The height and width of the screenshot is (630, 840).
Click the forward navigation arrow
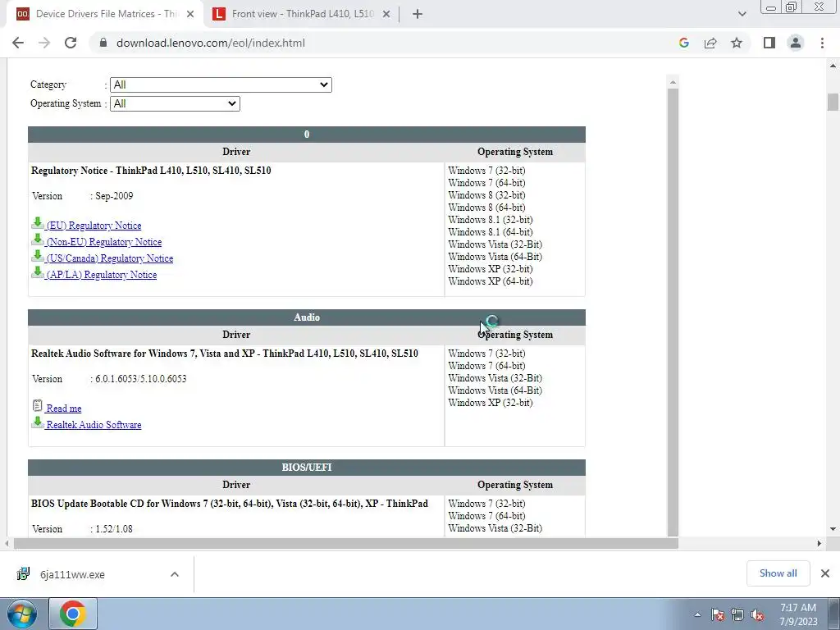[x=44, y=43]
